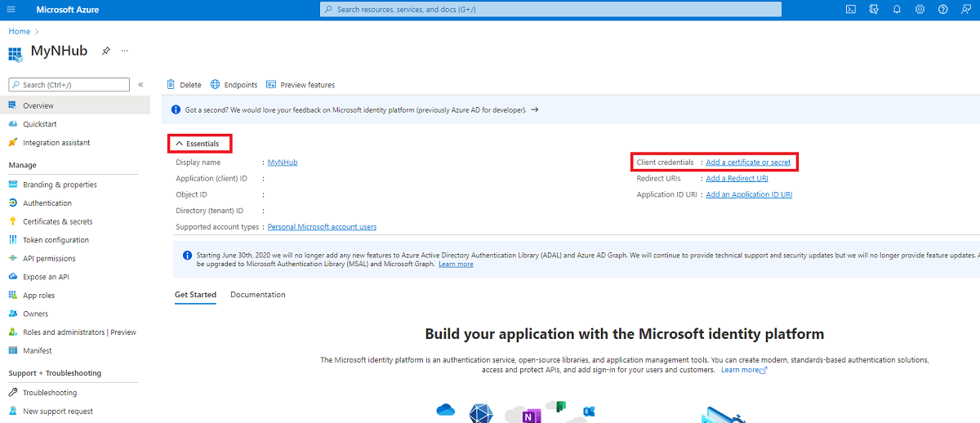Switch to the Documentation tab

click(x=258, y=295)
